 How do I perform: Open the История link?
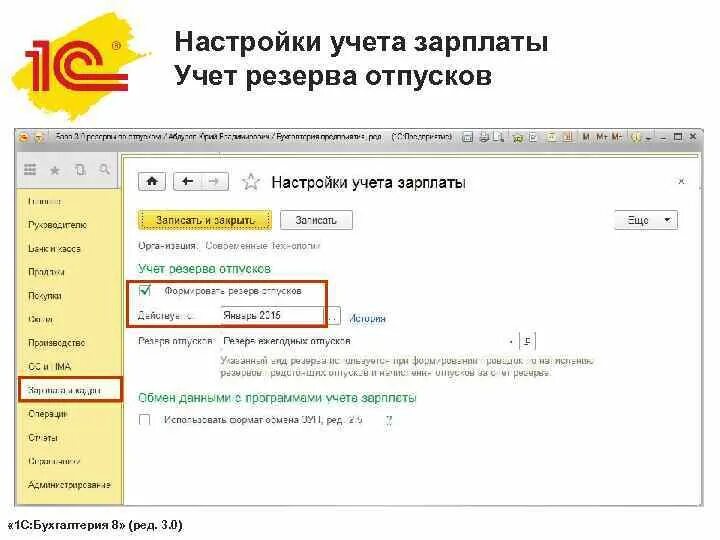[x=367, y=318]
